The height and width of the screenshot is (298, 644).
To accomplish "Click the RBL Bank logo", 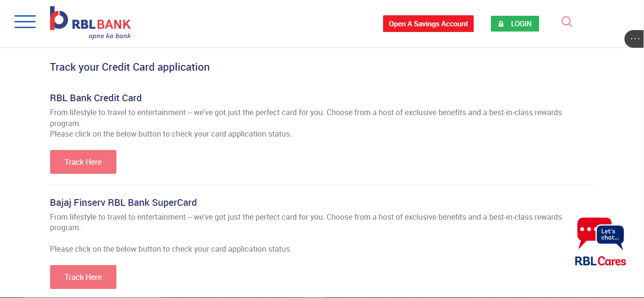I will point(90,22).
